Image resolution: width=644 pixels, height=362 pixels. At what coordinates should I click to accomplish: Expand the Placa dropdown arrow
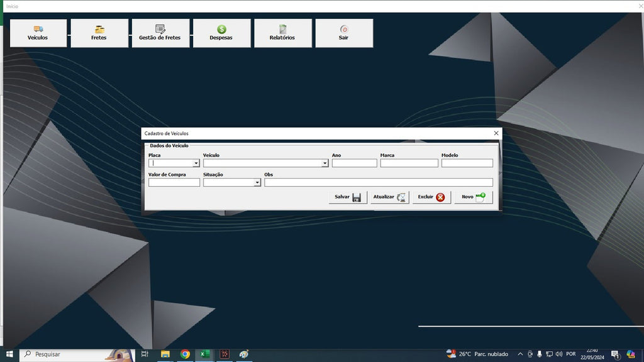[x=196, y=163]
